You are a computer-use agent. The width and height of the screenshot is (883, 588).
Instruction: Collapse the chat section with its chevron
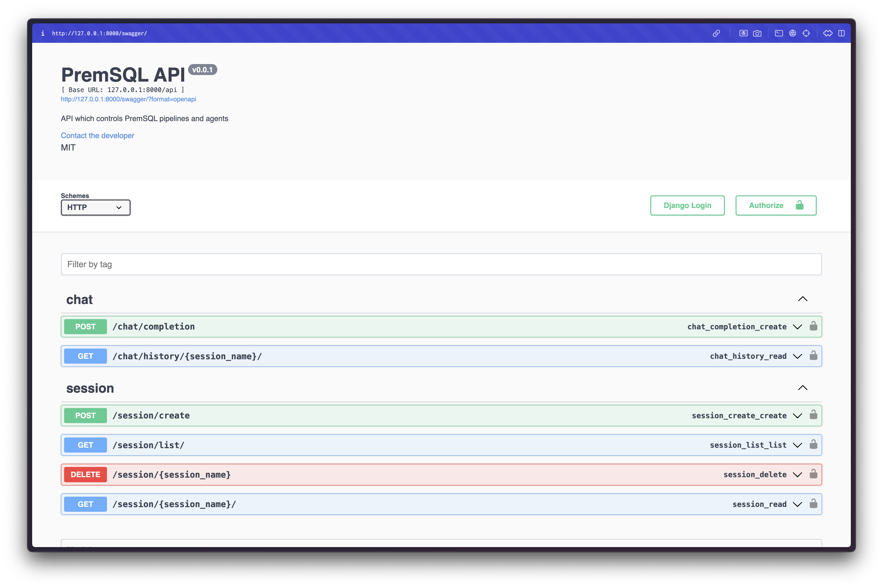click(802, 299)
